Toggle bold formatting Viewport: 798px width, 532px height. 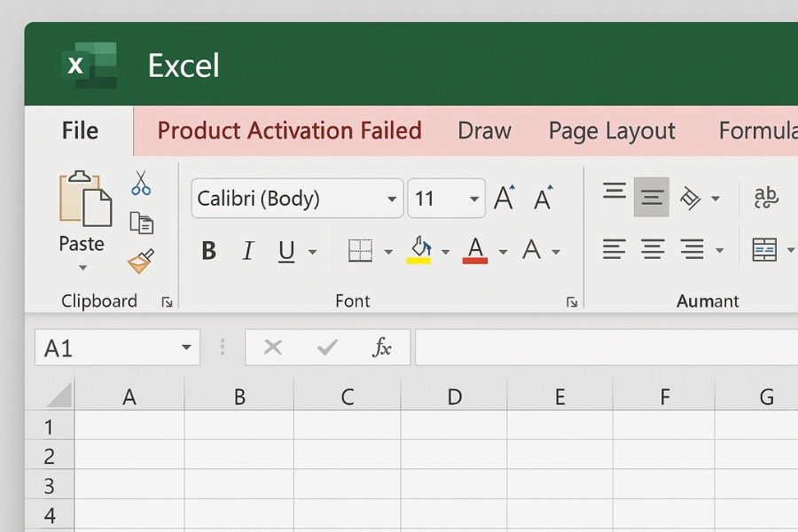click(x=208, y=251)
